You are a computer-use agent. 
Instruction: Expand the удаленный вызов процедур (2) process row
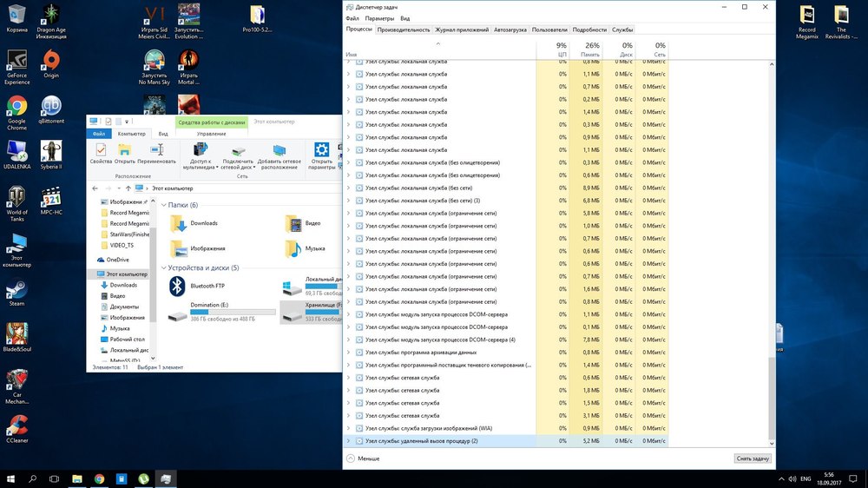tap(349, 441)
